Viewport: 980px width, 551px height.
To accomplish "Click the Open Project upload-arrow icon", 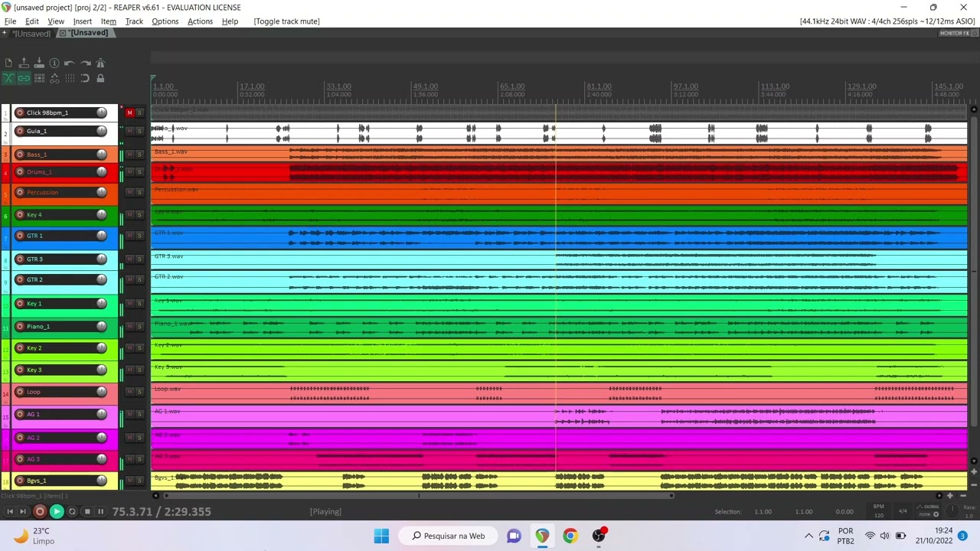I will pyautogui.click(x=24, y=63).
